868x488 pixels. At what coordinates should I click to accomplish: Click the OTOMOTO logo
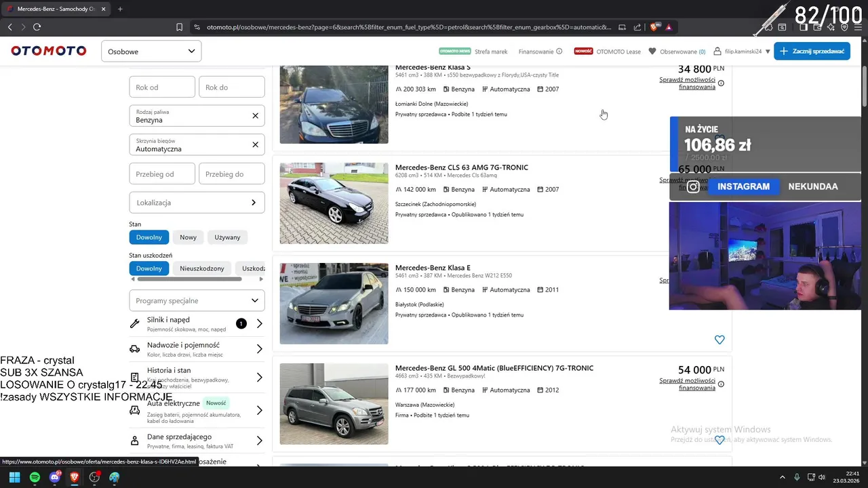pyautogui.click(x=48, y=51)
